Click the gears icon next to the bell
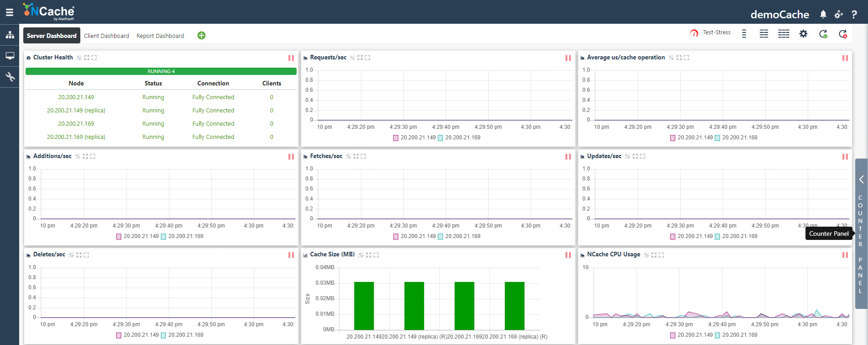868x345 pixels. click(839, 14)
